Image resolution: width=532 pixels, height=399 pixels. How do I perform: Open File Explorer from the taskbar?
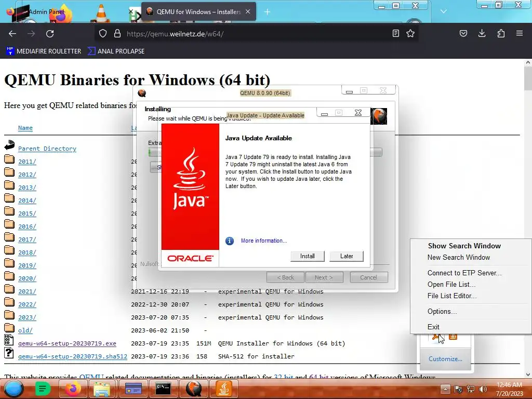tap(102, 389)
